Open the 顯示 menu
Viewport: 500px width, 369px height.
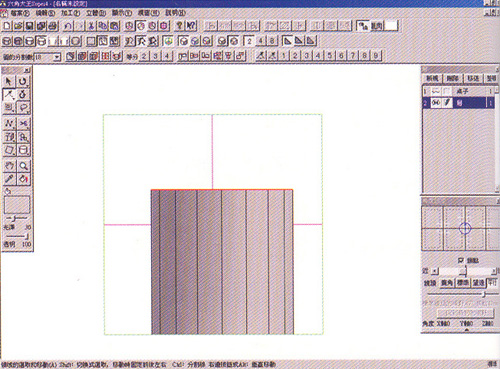[x=121, y=13]
